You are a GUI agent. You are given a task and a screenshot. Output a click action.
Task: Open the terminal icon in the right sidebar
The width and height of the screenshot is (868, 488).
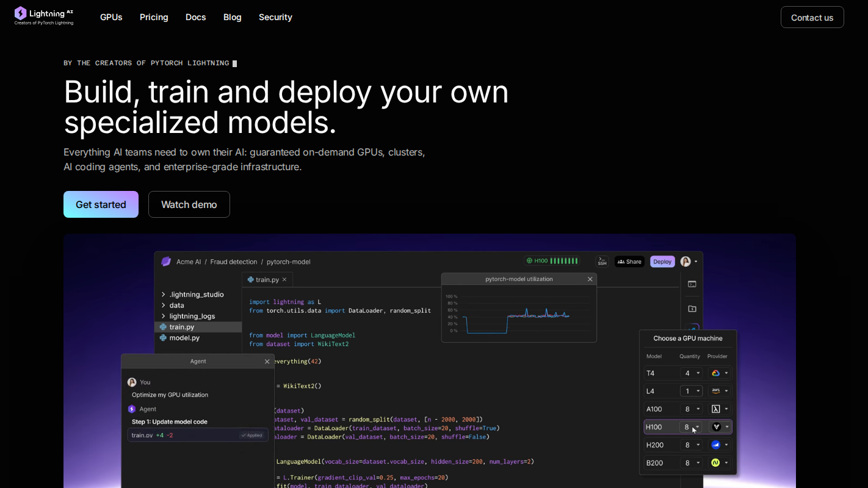coord(692,284)
